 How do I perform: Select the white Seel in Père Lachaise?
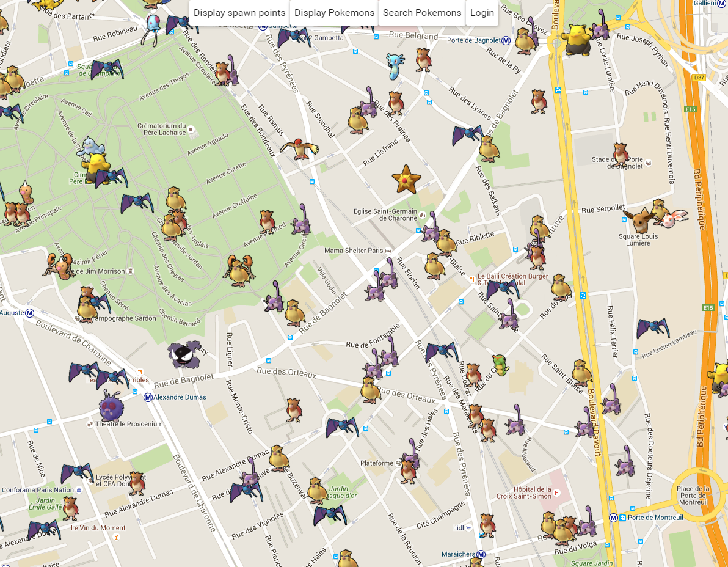tap(90, 147)
